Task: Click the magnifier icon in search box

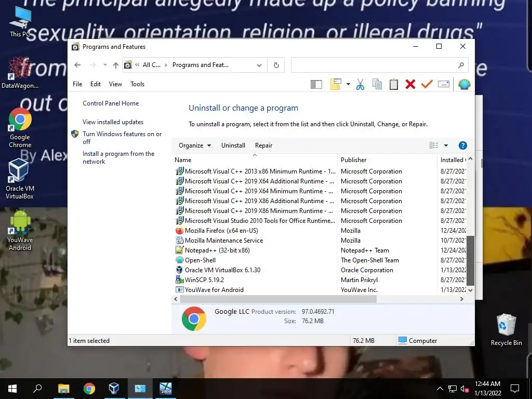Action: (461, 65)
